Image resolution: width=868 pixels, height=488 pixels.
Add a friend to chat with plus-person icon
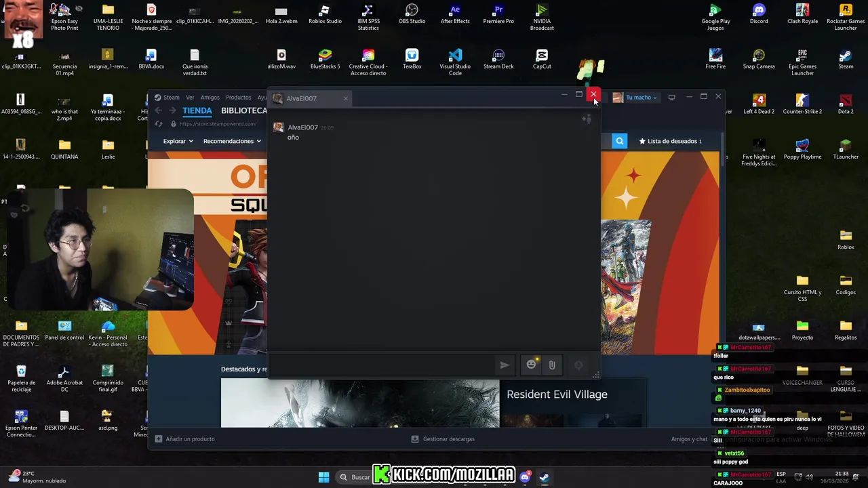(587, 119)
